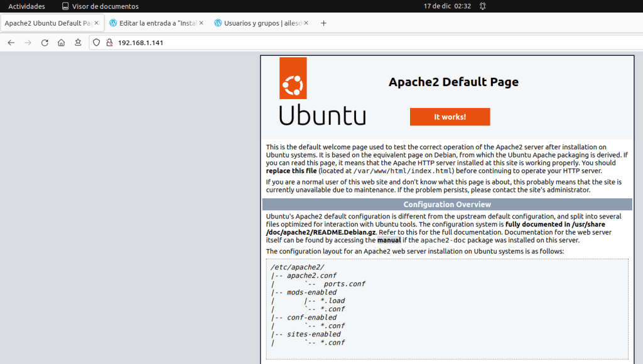Close the "Usuarios y grupos" tab
The width and height of the screenshot is (643, 364).
click(x=306, y=23)
